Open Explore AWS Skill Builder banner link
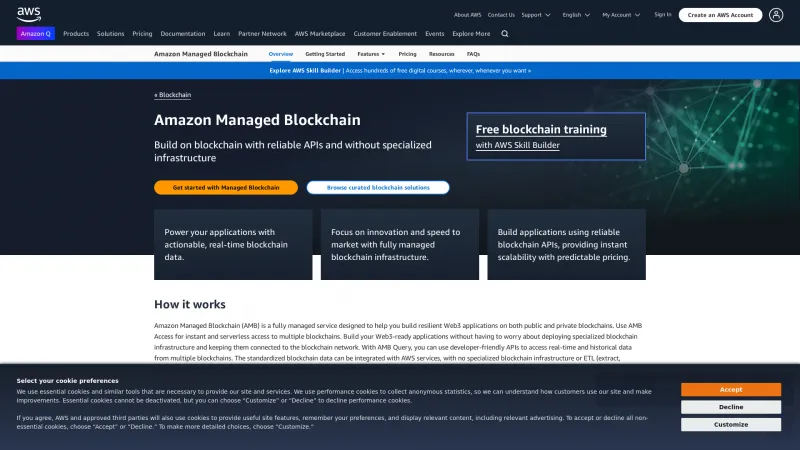Viewport: 800px width, 450px height. point(400,70)
